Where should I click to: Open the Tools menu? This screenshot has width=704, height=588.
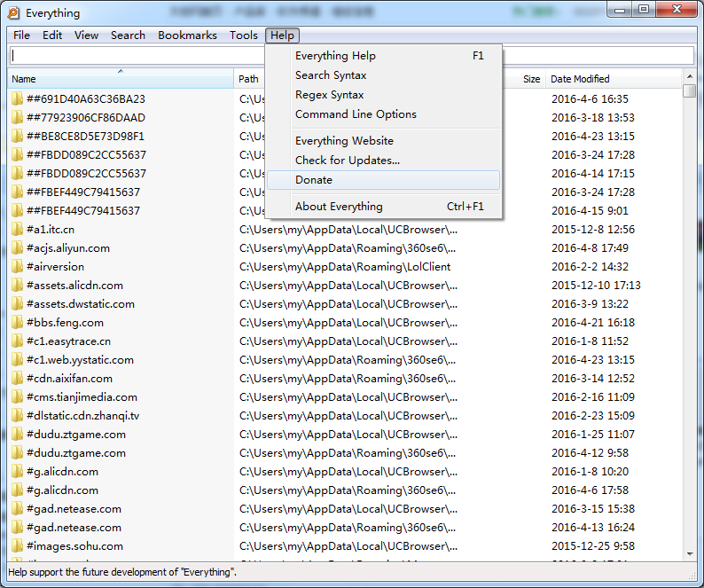pyautogui.click(x=243, y=35)
